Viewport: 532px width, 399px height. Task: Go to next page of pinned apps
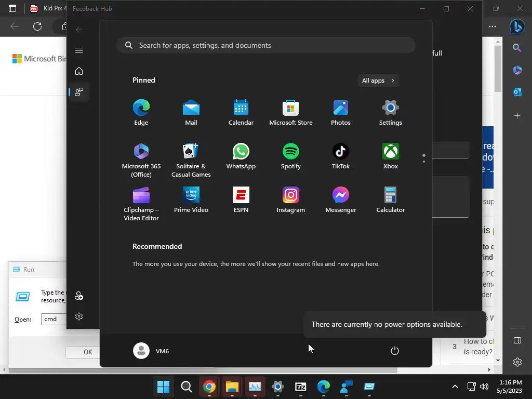(424, 161)
